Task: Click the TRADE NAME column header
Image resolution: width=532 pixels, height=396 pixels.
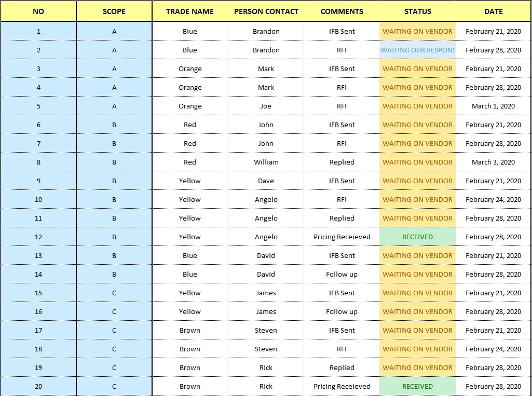Action: (190, 11)
